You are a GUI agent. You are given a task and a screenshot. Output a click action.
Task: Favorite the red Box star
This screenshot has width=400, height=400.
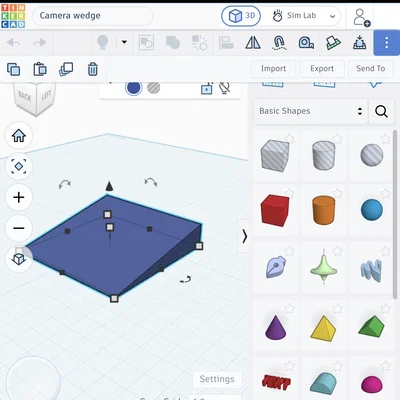(x=290, y=193)
